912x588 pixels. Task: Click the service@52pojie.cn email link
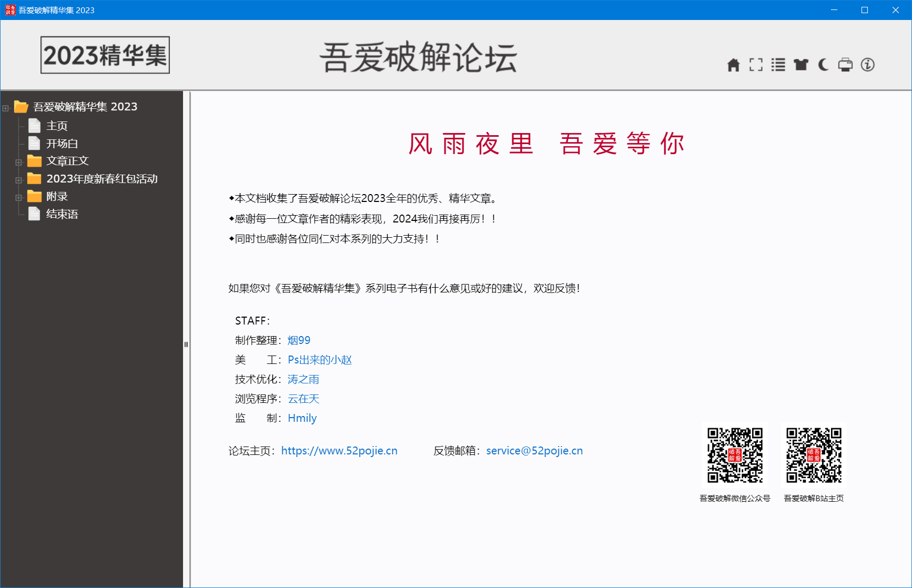click(534, 451)
